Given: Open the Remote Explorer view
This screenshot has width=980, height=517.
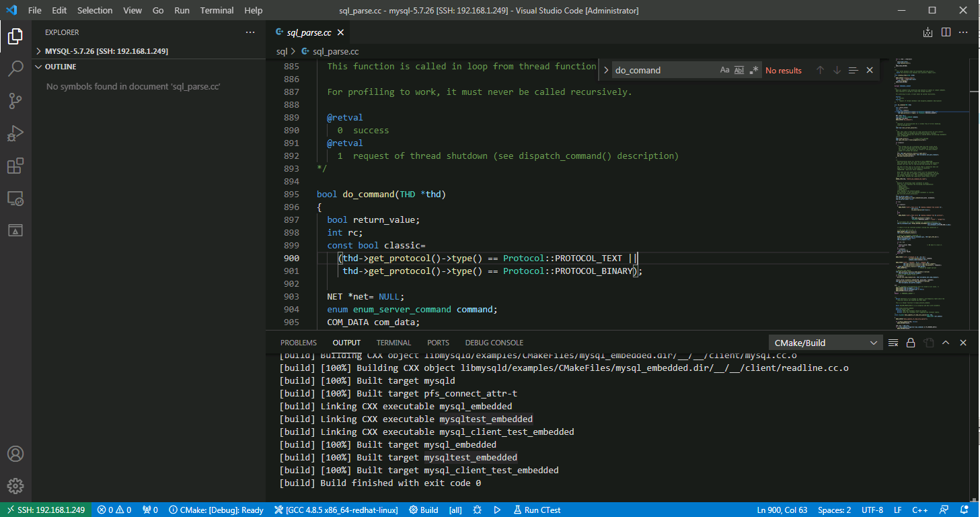Looking at the screenshot, I should tap(15, 199).
